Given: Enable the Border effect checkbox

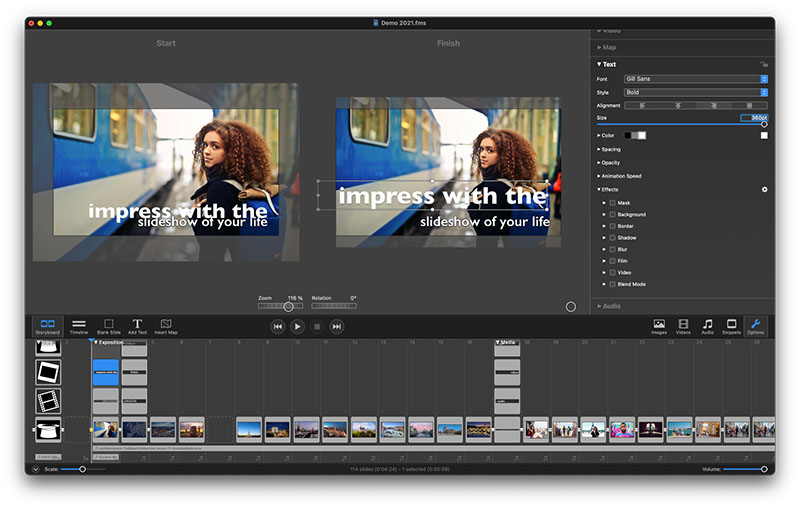Looking at the screenshot, I should 612,226.
